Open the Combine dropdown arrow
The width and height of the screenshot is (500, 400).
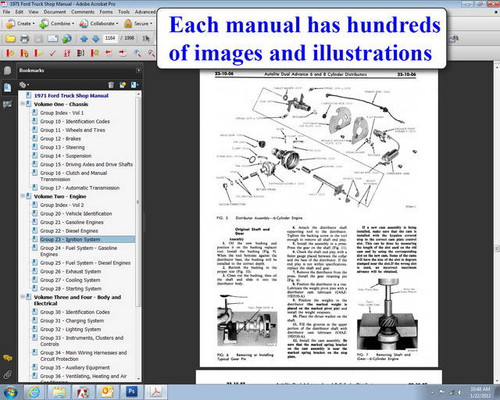click(x=73, y=24)
